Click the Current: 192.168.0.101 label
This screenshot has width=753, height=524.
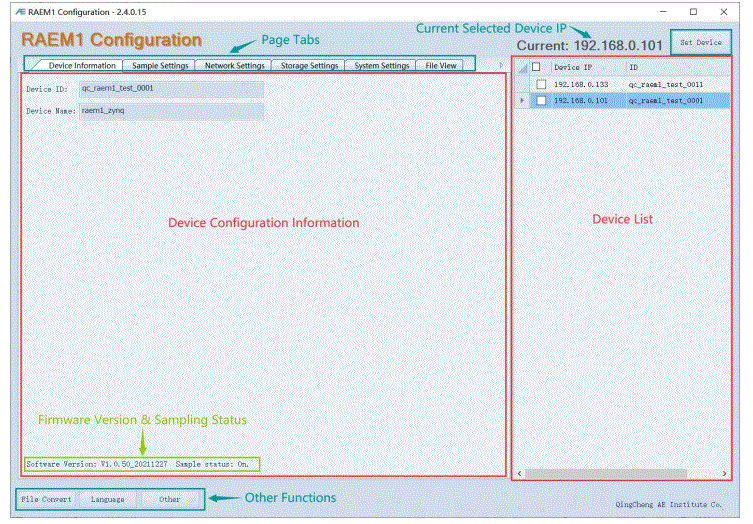tap(589, 46)
